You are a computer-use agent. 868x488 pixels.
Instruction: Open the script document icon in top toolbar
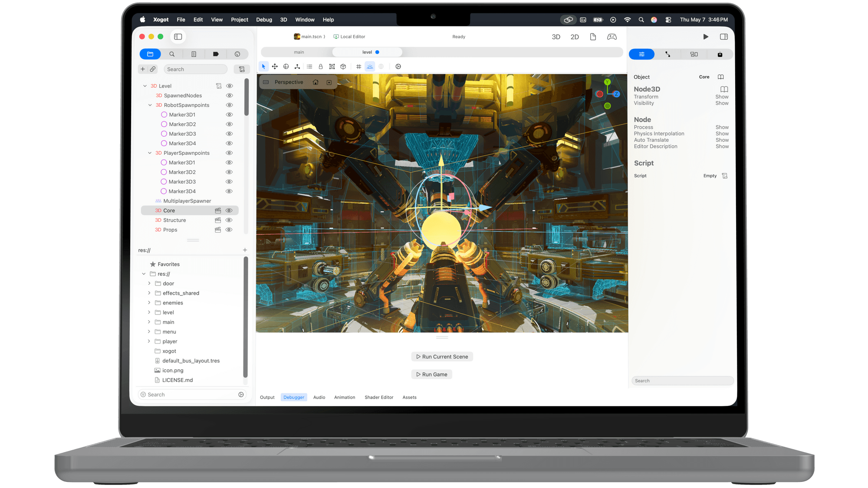pos(593,37)
